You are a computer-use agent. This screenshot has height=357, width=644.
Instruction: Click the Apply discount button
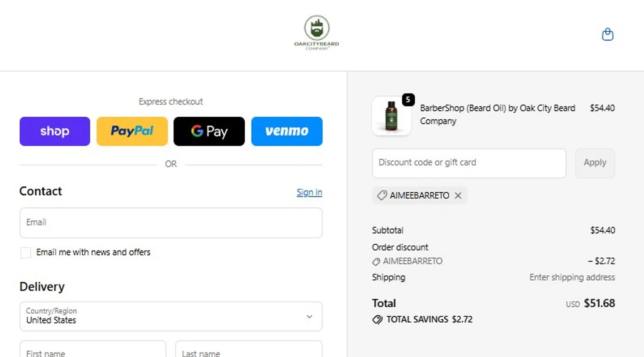pos(595,163)
